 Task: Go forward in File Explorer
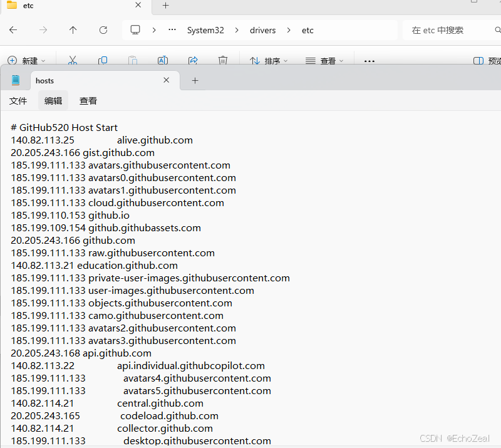coord(43,30)
